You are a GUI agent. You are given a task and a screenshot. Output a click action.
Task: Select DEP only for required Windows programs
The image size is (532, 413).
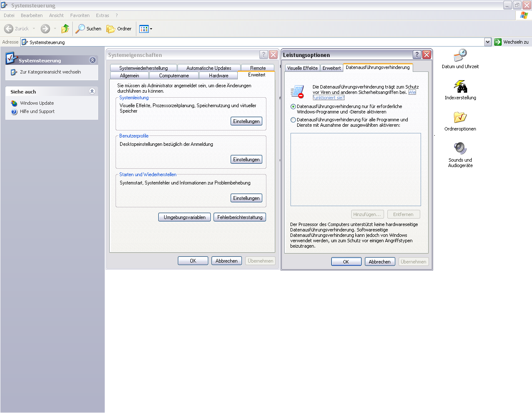coord(293,107)
